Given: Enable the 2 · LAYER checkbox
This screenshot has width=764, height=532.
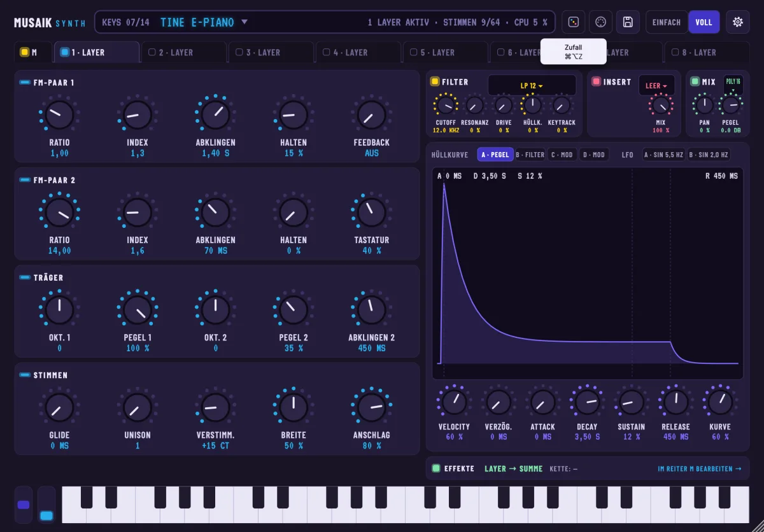Looking at the screenshot, I should 152,52.
